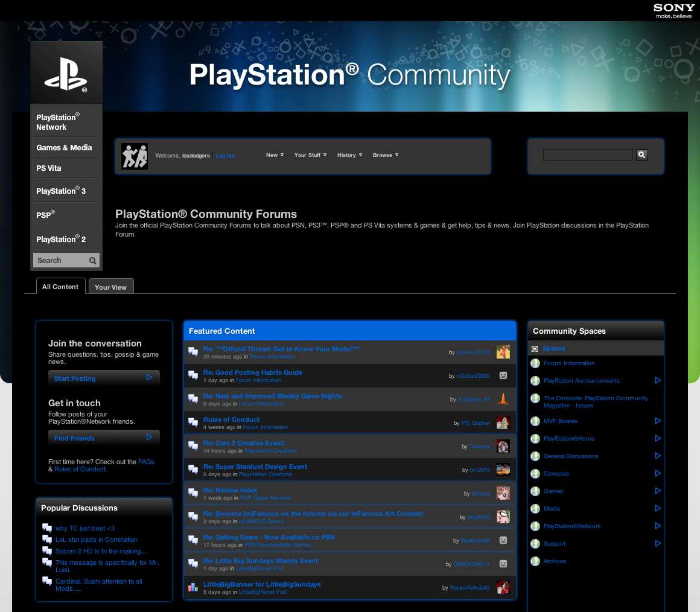Image resolution: width=700 pixels, height=612 pixels.
Task: Click chat icon beside 'why TC just beat <3'
Action: point(47,528)
